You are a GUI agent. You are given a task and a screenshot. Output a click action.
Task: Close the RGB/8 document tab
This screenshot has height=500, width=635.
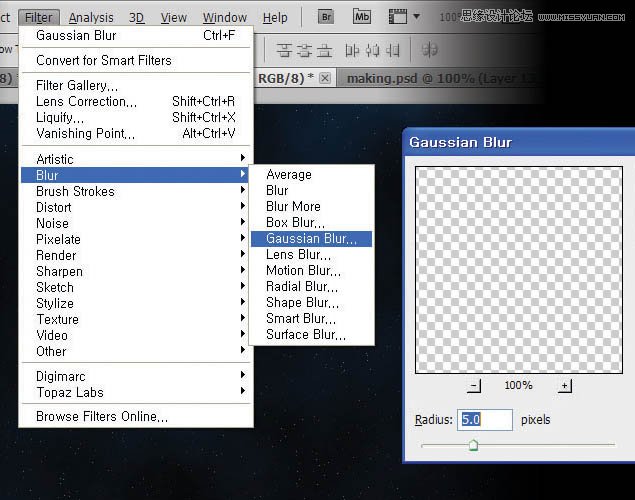pyautogui.click(x=325, y=78)
